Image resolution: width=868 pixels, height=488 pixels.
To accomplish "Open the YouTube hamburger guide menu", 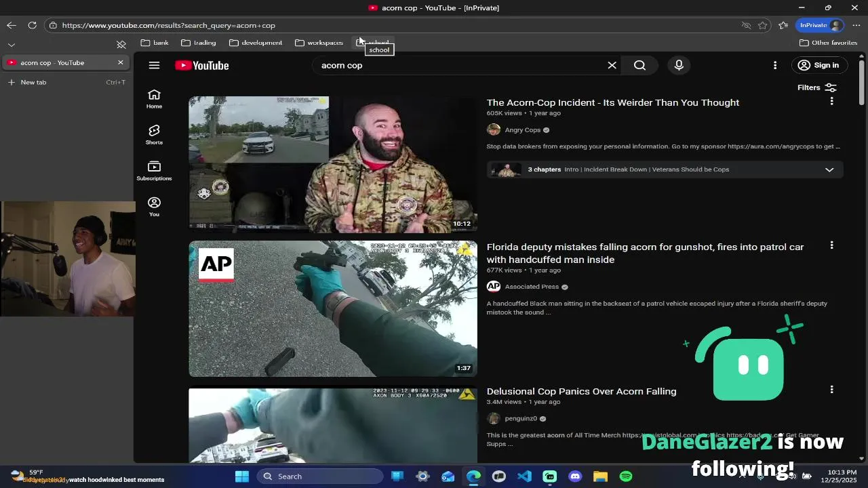I will (154, 65).
